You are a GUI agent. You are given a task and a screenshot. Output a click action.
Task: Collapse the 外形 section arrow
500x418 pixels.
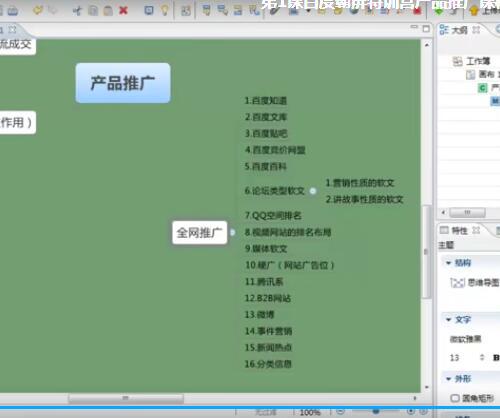pos(448,379)
